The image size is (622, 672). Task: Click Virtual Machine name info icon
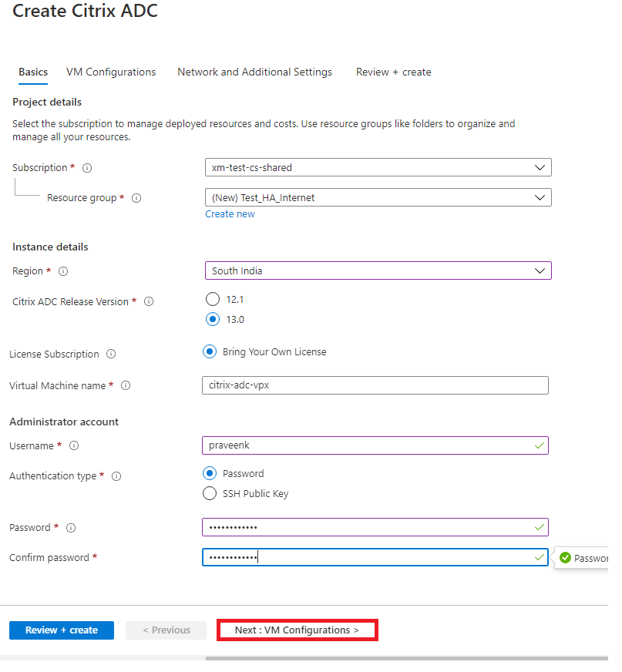(x=126, y=386)
